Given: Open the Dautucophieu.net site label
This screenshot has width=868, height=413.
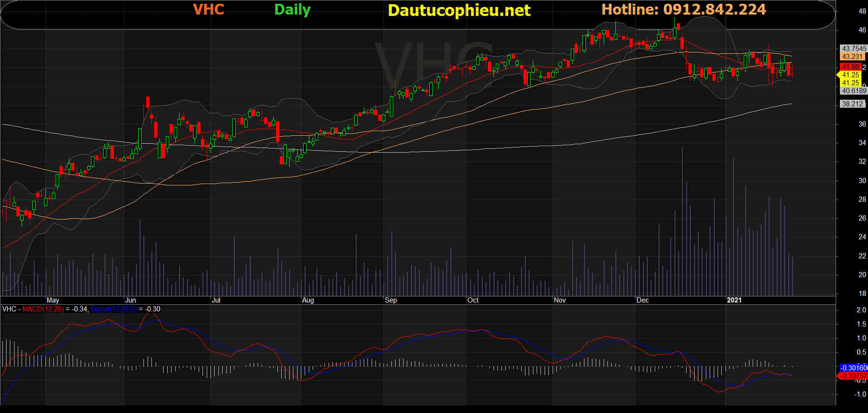Looking at the screenshot, I should (459, 10).
